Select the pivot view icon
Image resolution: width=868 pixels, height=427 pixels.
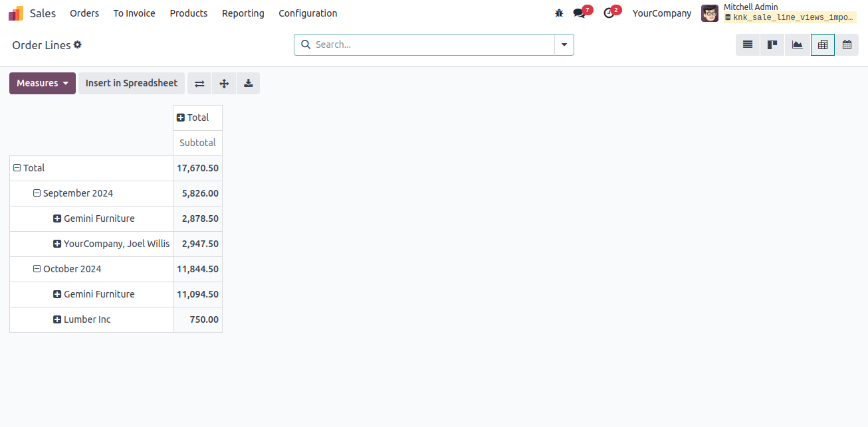[x=823, y=44]
